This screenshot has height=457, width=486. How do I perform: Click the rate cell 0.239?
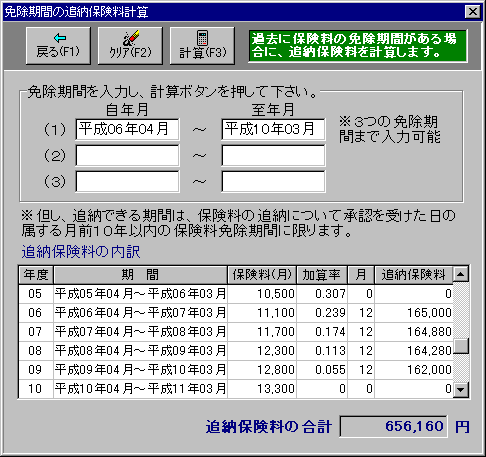point(322,313)
